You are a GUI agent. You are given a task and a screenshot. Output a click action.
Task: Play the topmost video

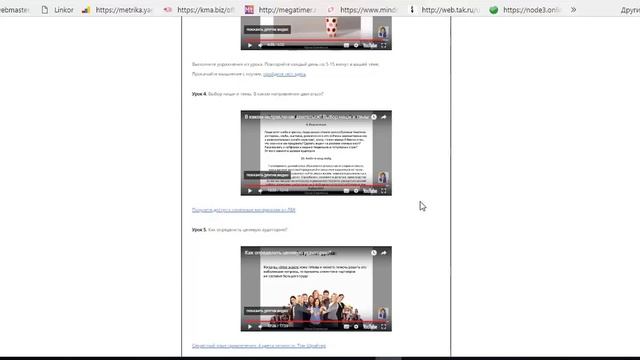pyautogui.click(x=250, y=45)
